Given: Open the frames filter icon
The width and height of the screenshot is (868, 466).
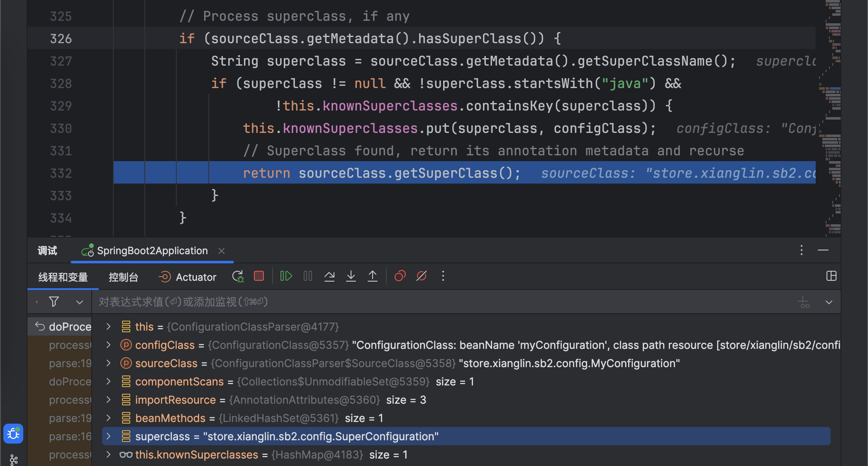Looking at the screenshot, I should click(54, 302).
